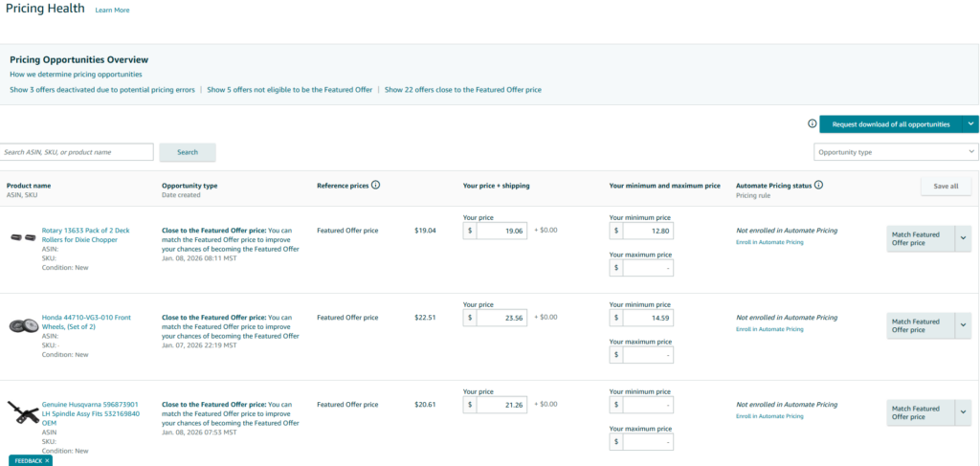This screenshot has height=466, width=980.
Task: Click Request download of all opportunities
Action: pos(890,124)
